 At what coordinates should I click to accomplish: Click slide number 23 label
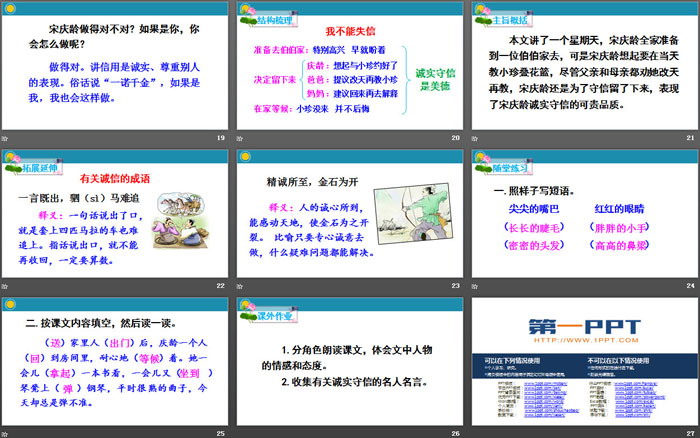(x=455, y=286)
